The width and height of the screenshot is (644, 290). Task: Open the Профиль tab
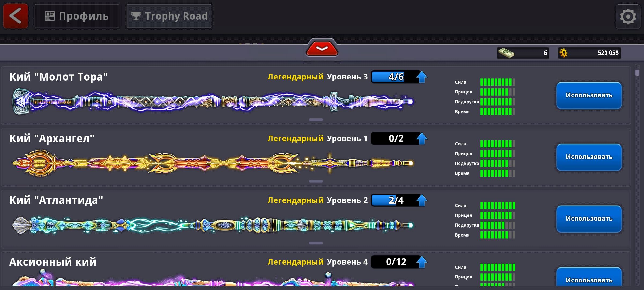[77, 16]
